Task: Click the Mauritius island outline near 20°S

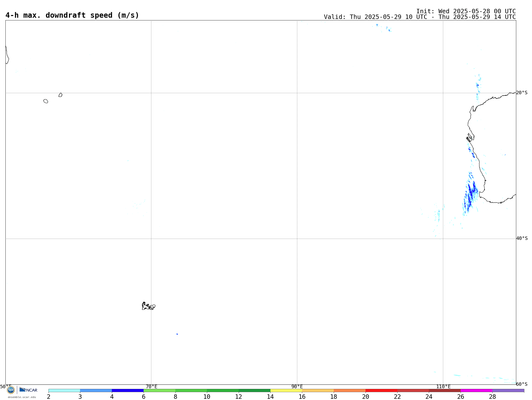Action: point(60,95)
